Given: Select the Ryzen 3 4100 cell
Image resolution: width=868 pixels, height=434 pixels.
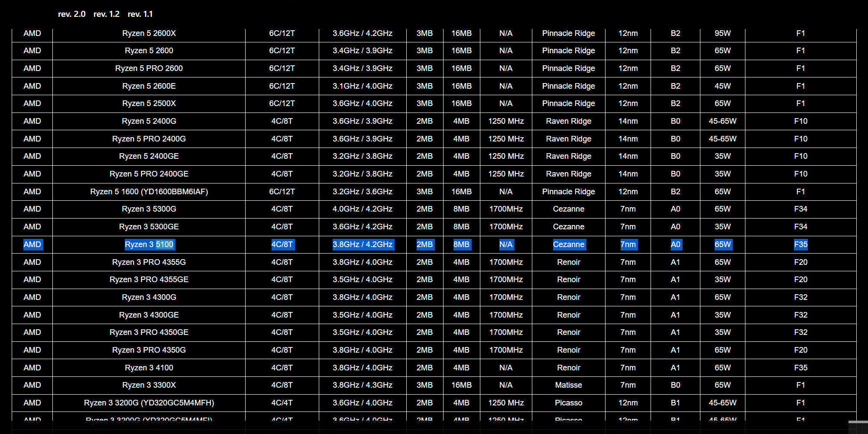Looking at the screenshot, I should pos(149,368).
